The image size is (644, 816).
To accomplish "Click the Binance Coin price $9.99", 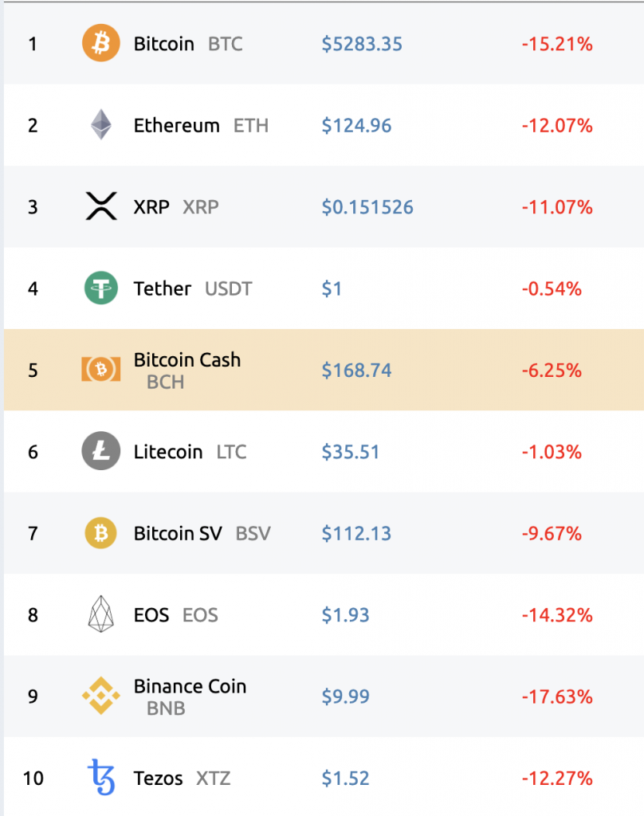I will [346, 696].
